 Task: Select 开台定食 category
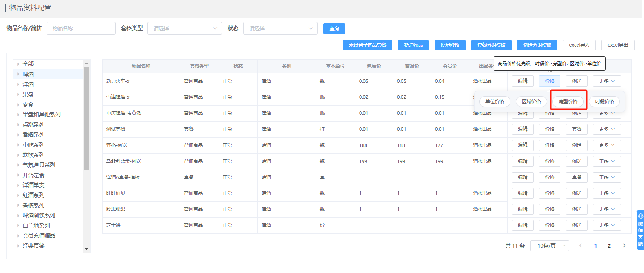[x=33, y=175]
